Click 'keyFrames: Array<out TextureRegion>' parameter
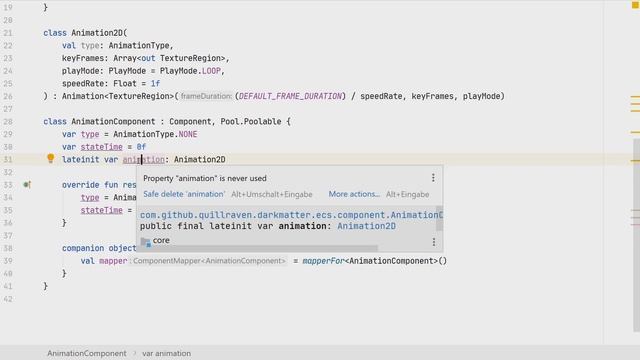640x360 pixels. [x=144, y=58]
